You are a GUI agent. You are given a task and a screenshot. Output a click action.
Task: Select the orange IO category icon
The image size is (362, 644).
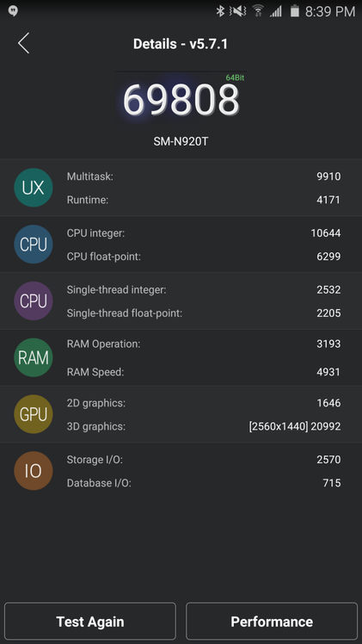click(x=34, y=471)
